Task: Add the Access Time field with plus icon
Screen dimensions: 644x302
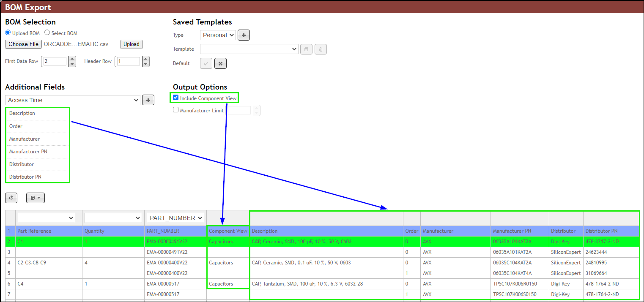Action: pyautogui.click(x=148, y=100)
